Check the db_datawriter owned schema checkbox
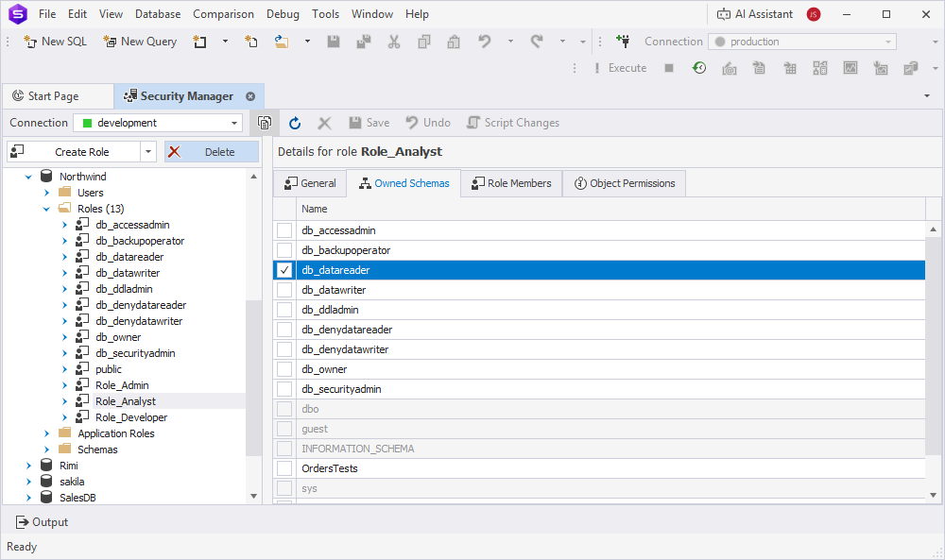The height and width of the screenshot is (560, 945). [283, 290]
